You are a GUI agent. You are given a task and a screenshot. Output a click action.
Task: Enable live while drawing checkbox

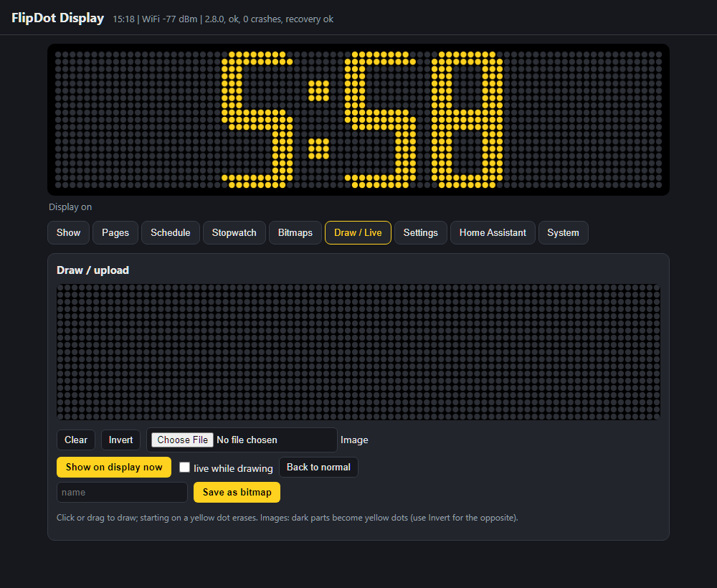pos(185,468)
